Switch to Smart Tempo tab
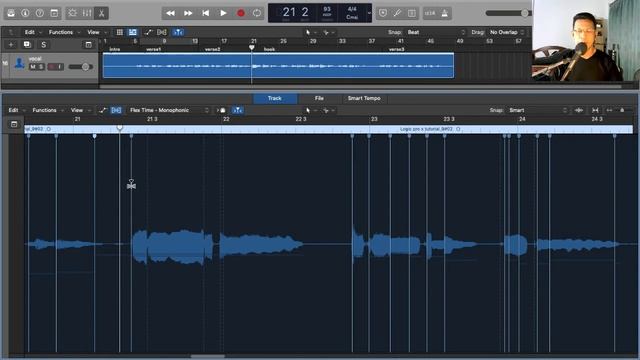The width and height of the screenshot is (640, 360). 364,98
